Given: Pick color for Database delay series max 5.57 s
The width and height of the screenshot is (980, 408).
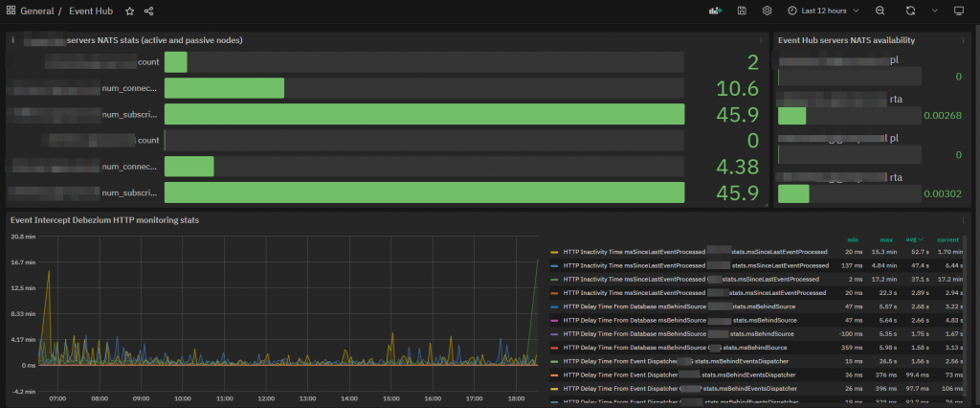Looking at the screenshot, I should (x=554, y=306).
